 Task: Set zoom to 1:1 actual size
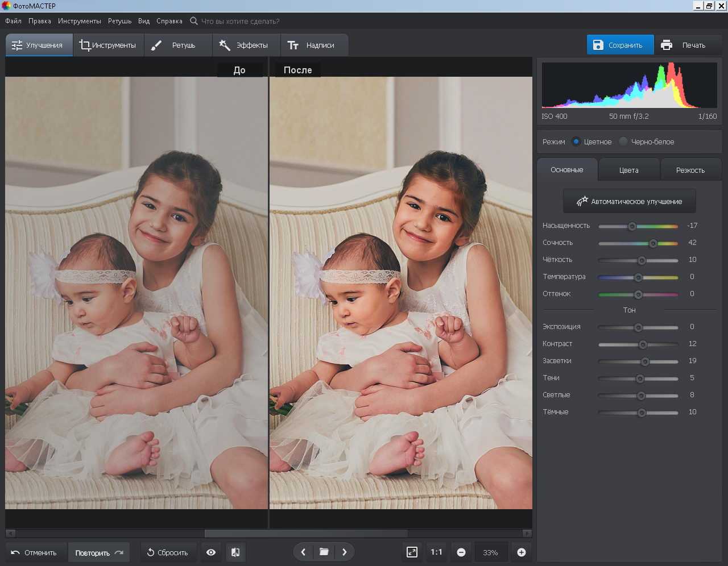pos(436,552)
